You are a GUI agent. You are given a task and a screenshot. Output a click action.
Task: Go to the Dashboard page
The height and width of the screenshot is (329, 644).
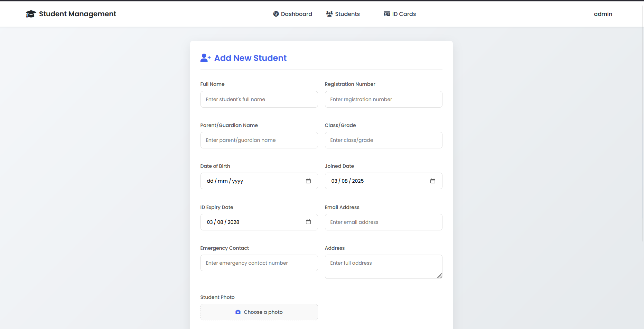(x=296, y=14)
